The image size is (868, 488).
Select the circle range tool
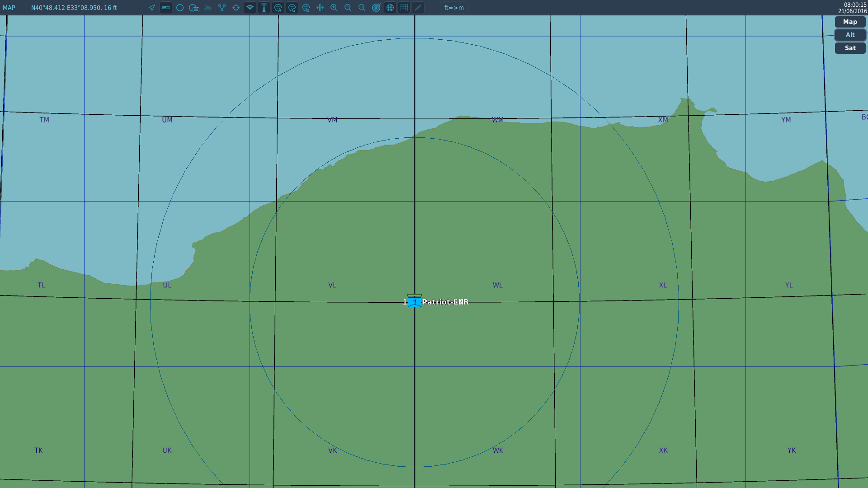coord(180,8)
